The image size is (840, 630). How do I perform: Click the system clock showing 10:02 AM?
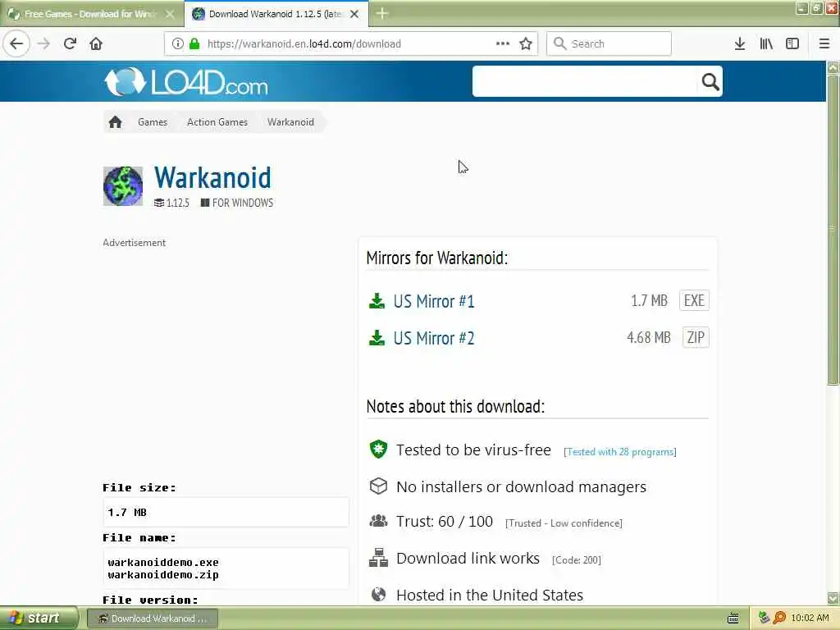pos(810,619)
